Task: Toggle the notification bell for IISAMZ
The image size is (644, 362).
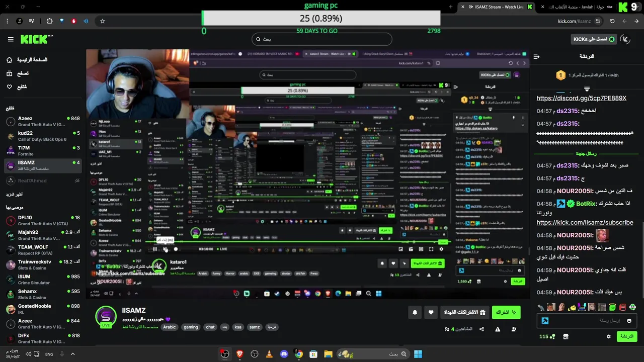Action: [415, 312]
